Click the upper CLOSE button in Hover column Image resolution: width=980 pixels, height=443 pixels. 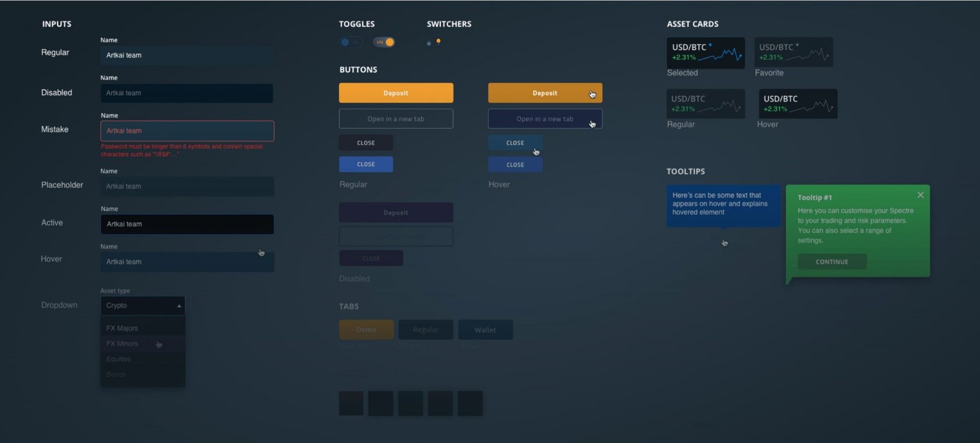(x=515, y=143)
